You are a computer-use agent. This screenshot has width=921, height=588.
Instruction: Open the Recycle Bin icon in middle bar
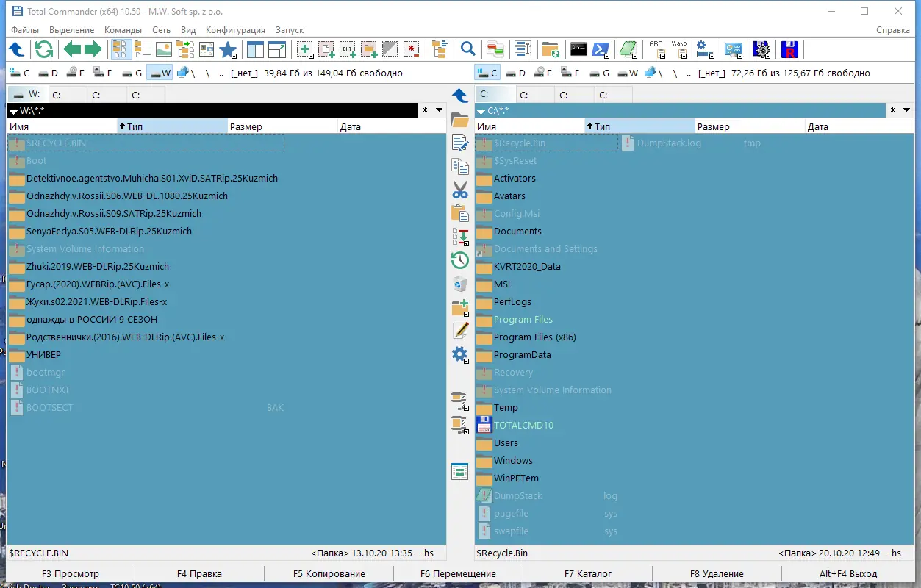[x=460, y=284]
